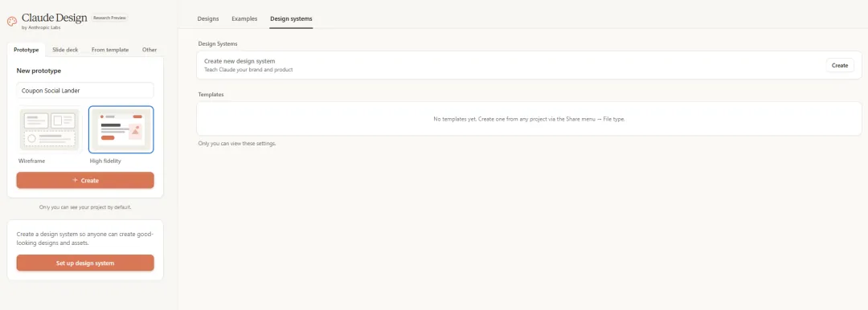Go to the Designs tab

208,18
